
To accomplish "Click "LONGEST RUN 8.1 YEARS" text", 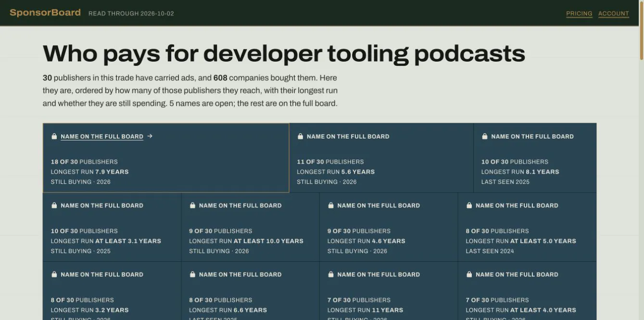I will pyautogui.click(x=520, y=172).
